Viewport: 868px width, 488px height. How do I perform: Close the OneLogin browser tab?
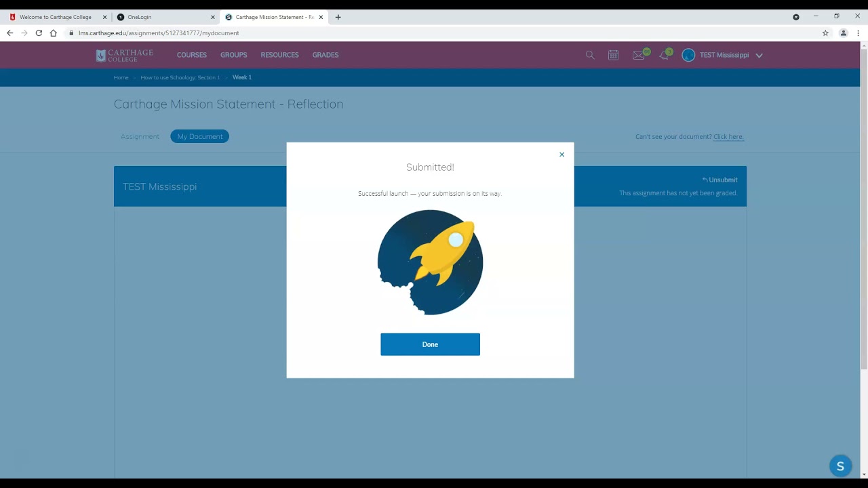click(212, 17)
